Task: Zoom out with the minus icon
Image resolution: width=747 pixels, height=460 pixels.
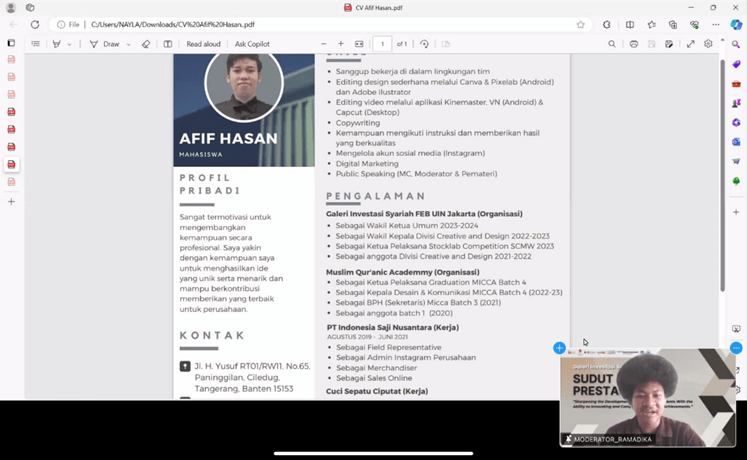Action: (x=324, y=44)
